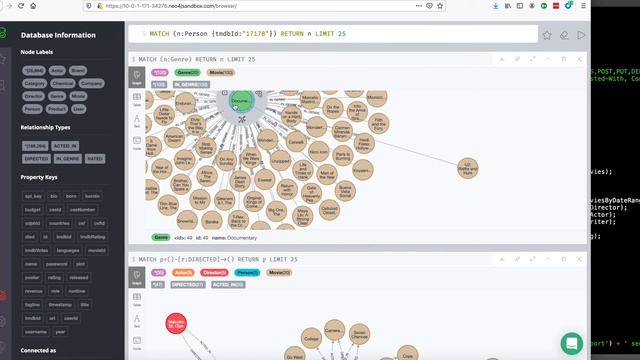
Task: Click the Person label in Node Labels
Action: pyautogui.click(x=32, y=109)
